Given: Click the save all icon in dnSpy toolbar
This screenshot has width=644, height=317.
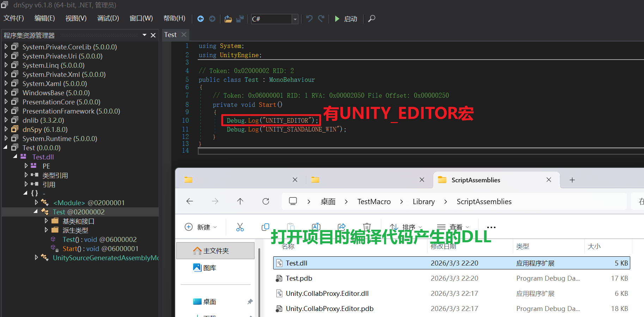Looking at the screenshot, I should coord(240,19).
